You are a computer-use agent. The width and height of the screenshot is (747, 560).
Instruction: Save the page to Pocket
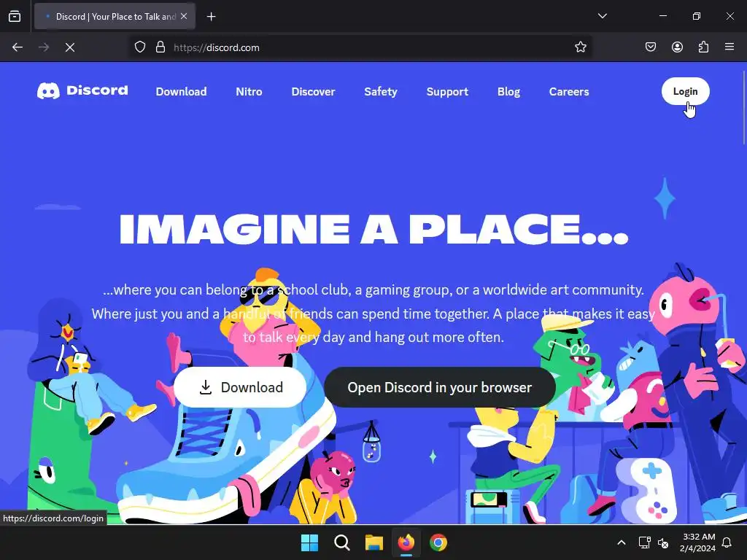click(651, 47)
